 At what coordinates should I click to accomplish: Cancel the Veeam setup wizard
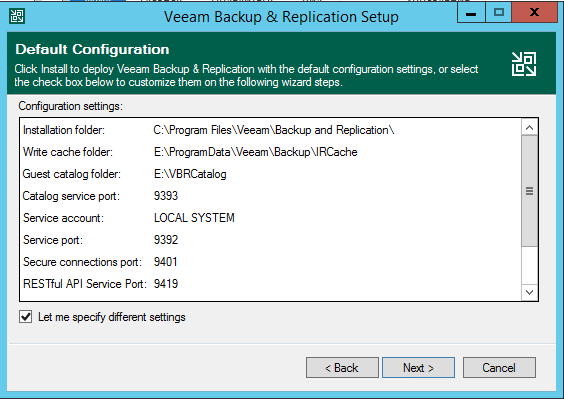click(499, 368)
